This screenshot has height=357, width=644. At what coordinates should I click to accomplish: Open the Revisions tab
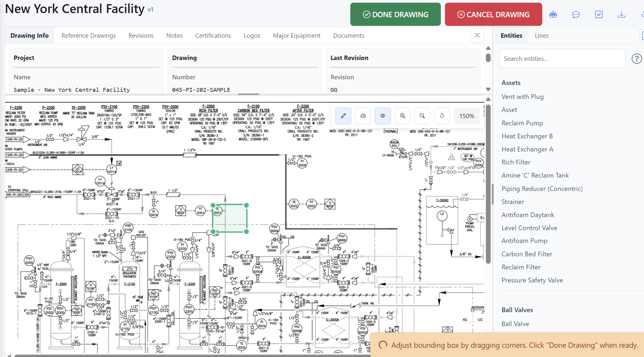[x=141, y=35]
